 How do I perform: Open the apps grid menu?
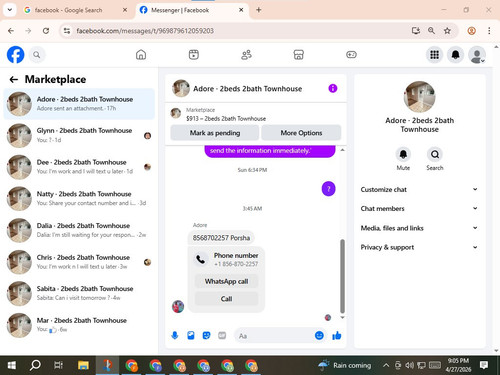434,55
